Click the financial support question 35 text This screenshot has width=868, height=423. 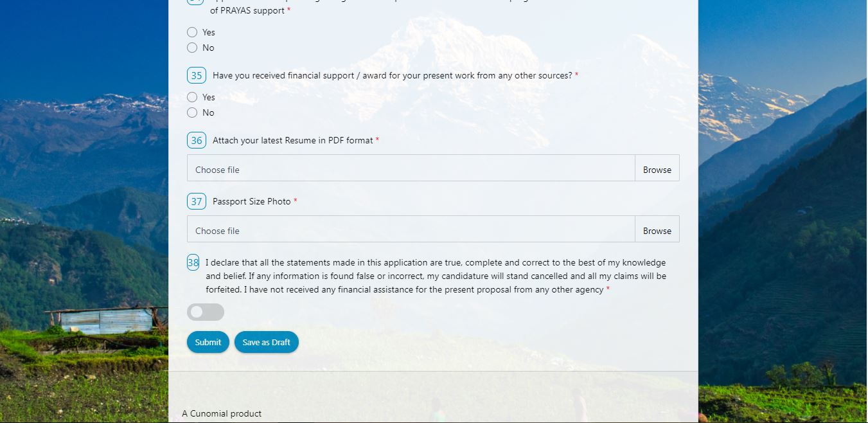[392, 75]
